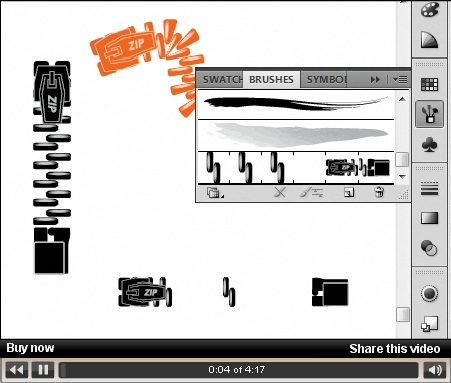Pause the video playback

coord(43,370)
